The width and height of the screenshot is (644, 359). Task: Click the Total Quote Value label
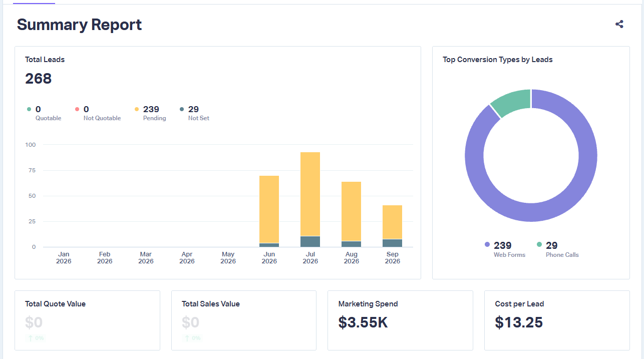click(56, 304)
